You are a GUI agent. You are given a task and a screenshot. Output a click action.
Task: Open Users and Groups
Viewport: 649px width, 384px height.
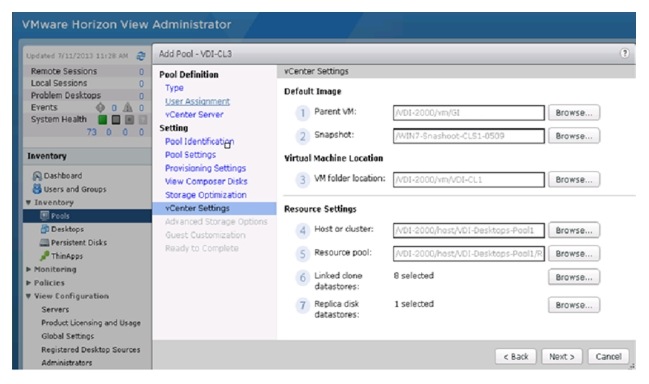[75, 189]
